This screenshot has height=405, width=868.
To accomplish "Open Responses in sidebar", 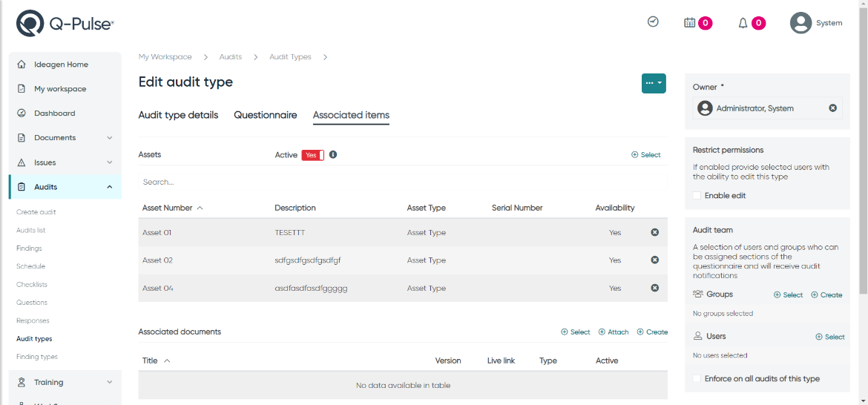I will (33, 320).
